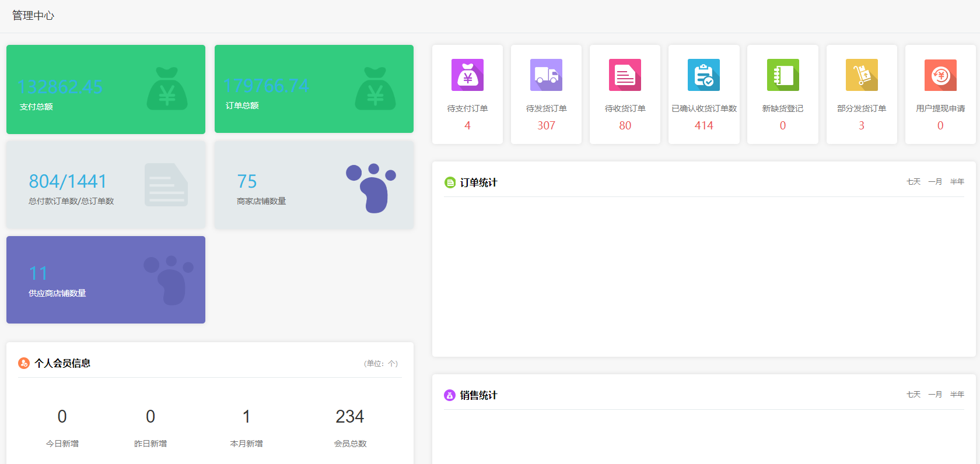Click the 新缺货登记 count 0

783,125
